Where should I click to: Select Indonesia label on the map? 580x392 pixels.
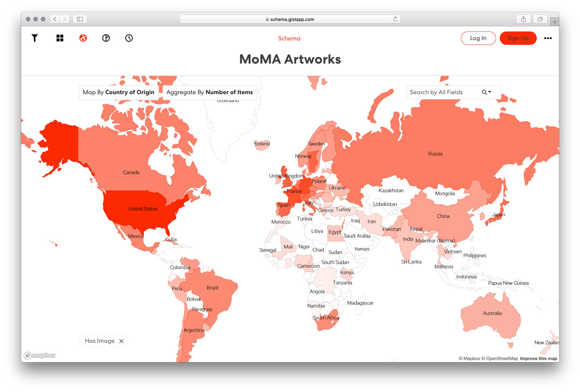click(x=466, y=277)
